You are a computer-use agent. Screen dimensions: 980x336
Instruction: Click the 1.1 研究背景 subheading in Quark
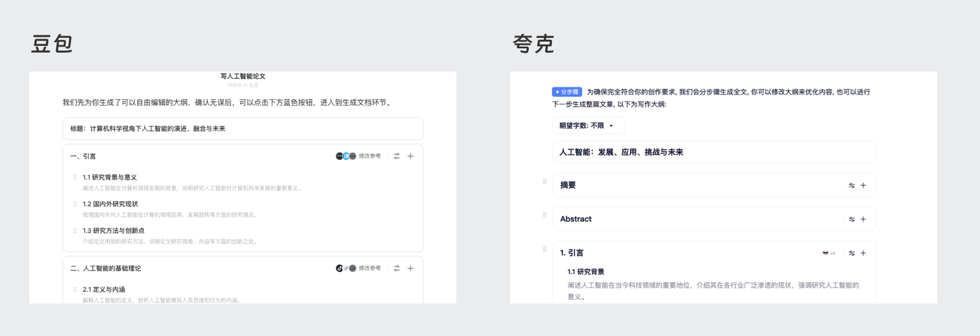[586, 272]
